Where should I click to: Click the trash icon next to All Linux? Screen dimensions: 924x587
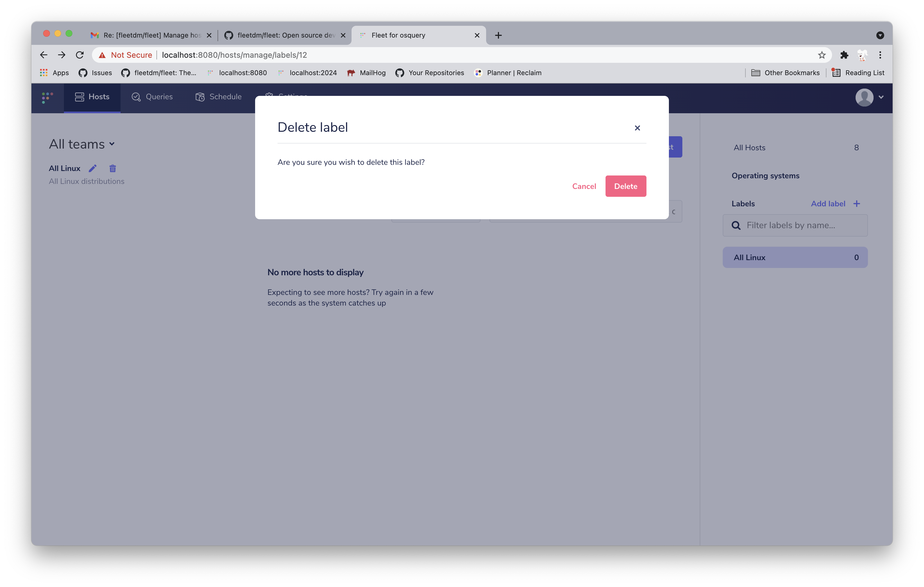click(112, 168)
